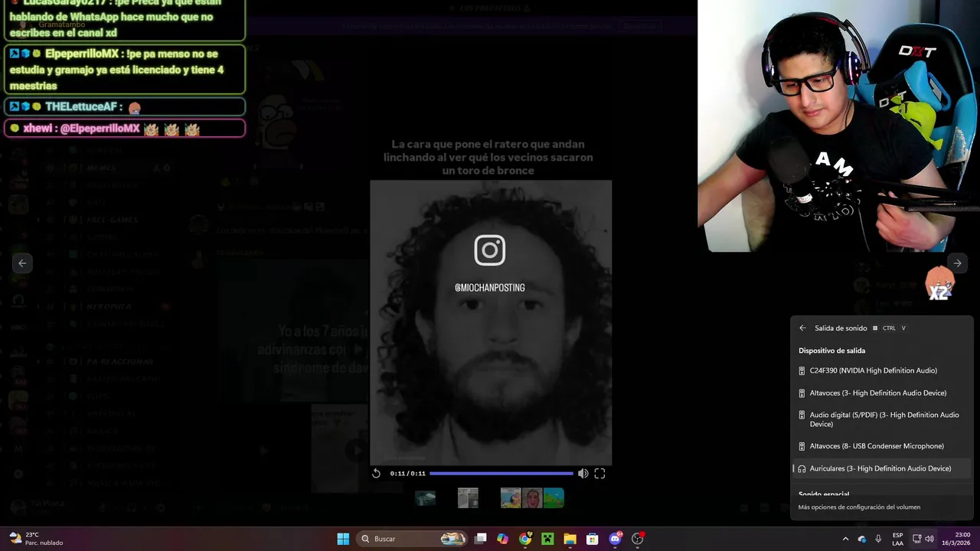Screen dimensions: 980x551
Task: Open the network tray icon
Action: (917, 539)
